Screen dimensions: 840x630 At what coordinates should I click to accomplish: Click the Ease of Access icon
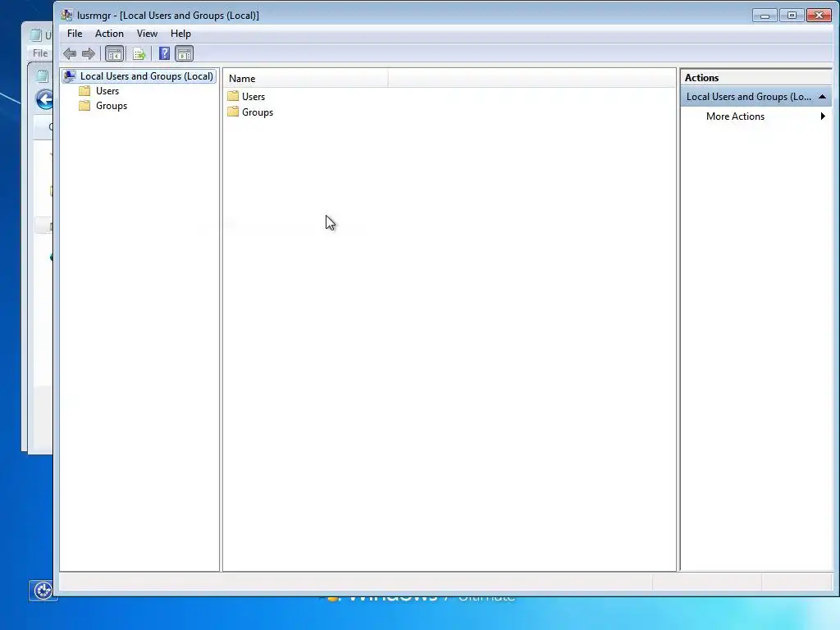tap(43, 591)
